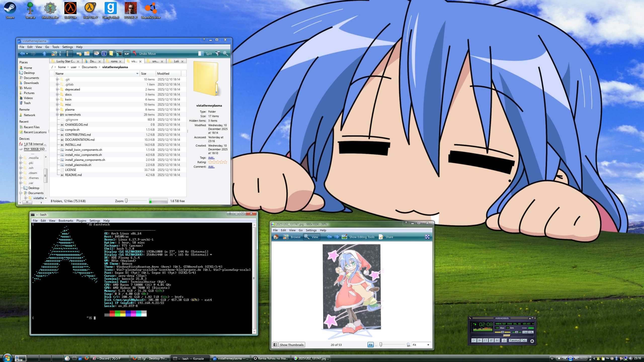Open the Bookmarks menu in Konsole
The width and height of the screenshot is (644, 362).
(x=66, y=221)
